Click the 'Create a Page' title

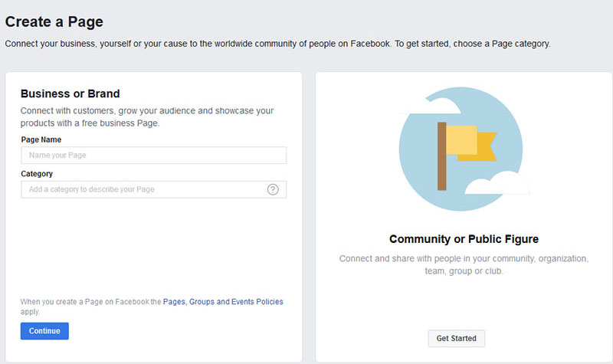point(54,22)
